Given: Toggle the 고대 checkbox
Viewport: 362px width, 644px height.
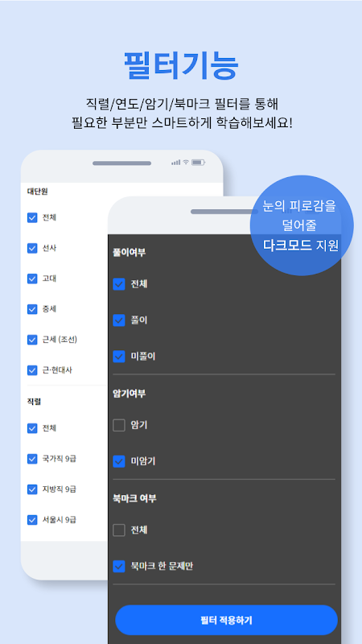Looking at the screenshot, I should tap(32, 279).
